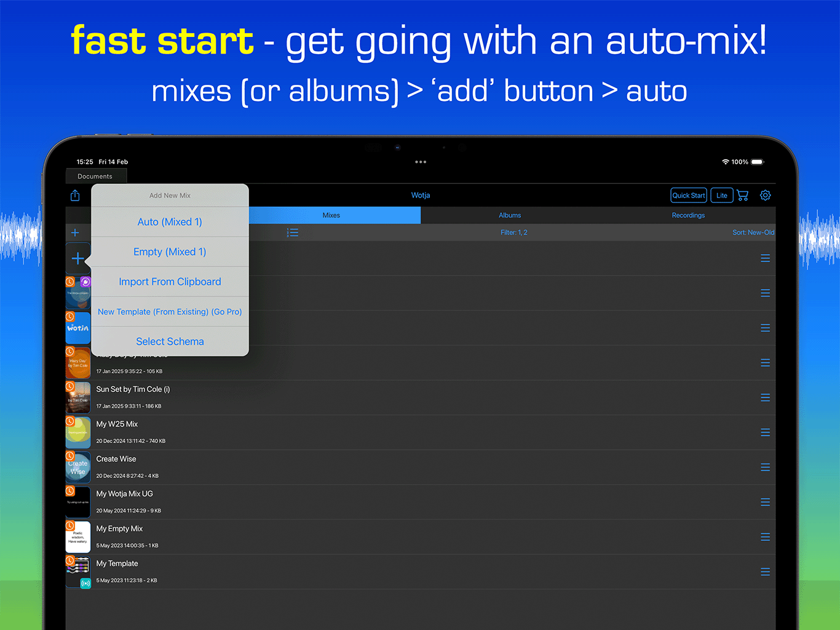Open the 'Filter: 1, 2' control
Screen dimensions: 840x630
point(514,233)
